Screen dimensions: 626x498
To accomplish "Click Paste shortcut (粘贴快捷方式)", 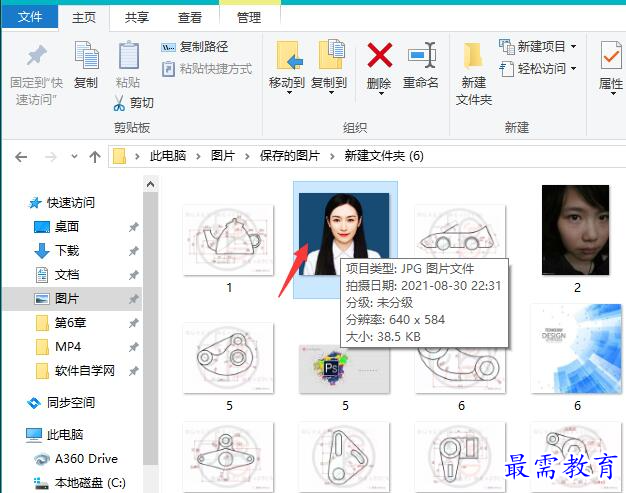I will (x=207, y=69).
